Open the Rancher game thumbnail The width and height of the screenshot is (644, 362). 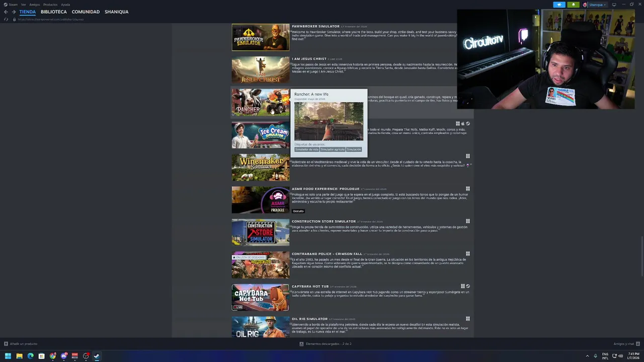(x=261, y=102)
